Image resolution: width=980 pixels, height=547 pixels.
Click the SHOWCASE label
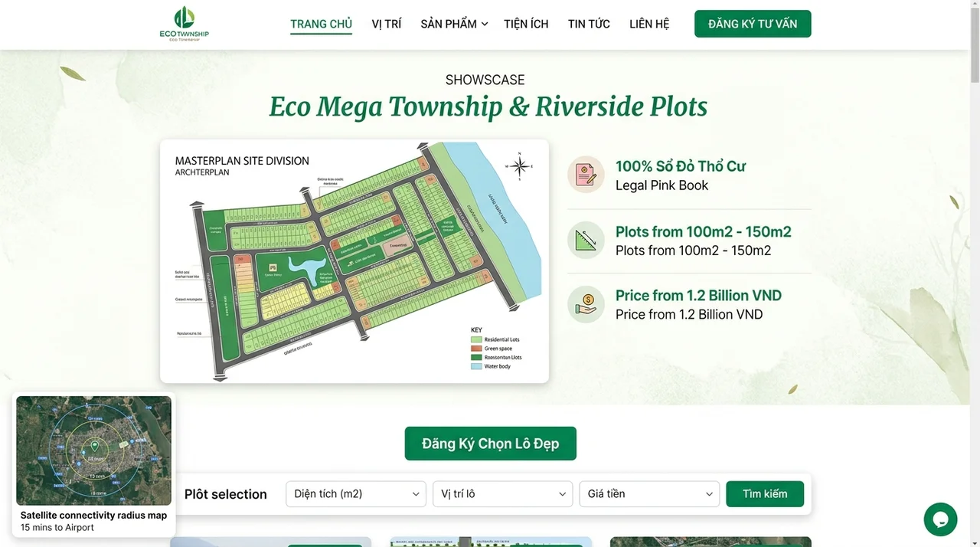click(485, 80)
